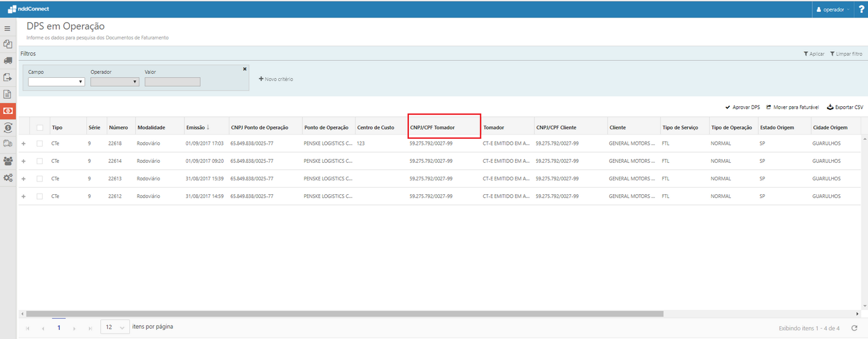Open the operador user menu

[x=833, y=9]
